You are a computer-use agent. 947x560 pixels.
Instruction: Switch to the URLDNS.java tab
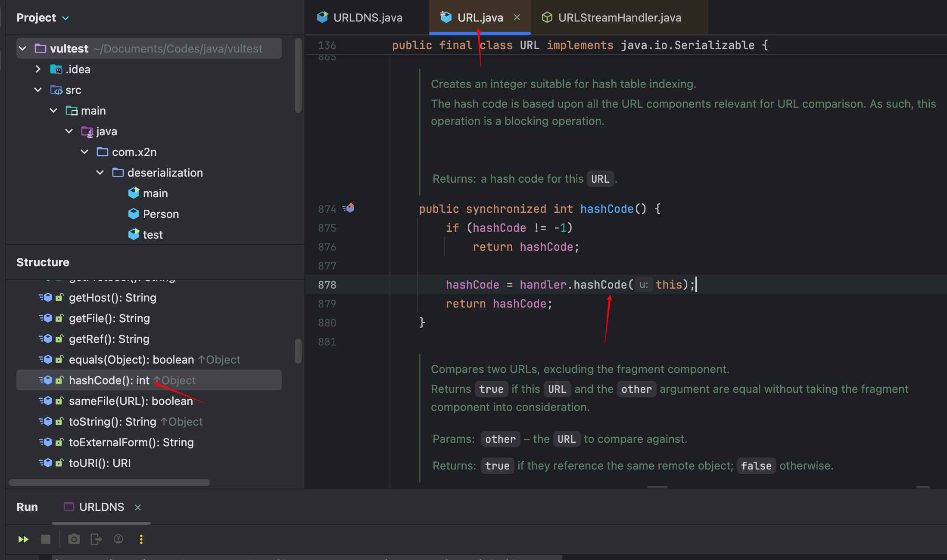click(x=368, y=17)
